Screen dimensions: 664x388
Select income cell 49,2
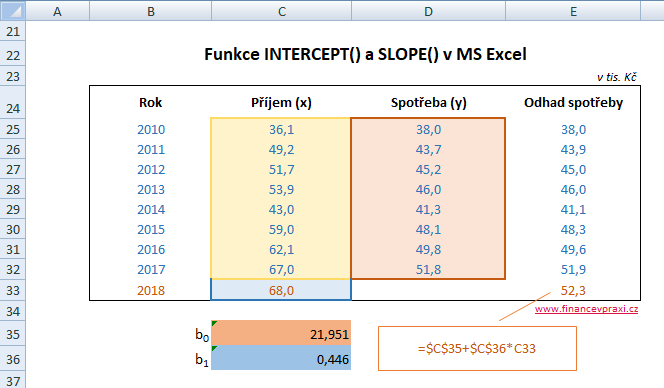tap(281, 149)
